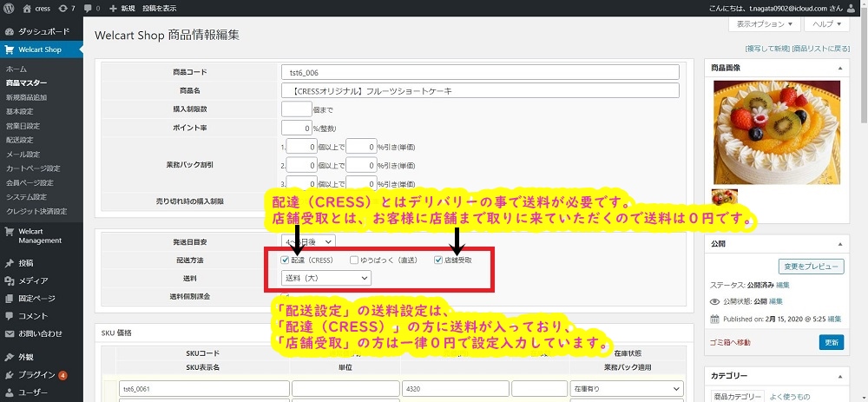
Task: Expand the ヘルプ help tab
Action: [826, 24]
